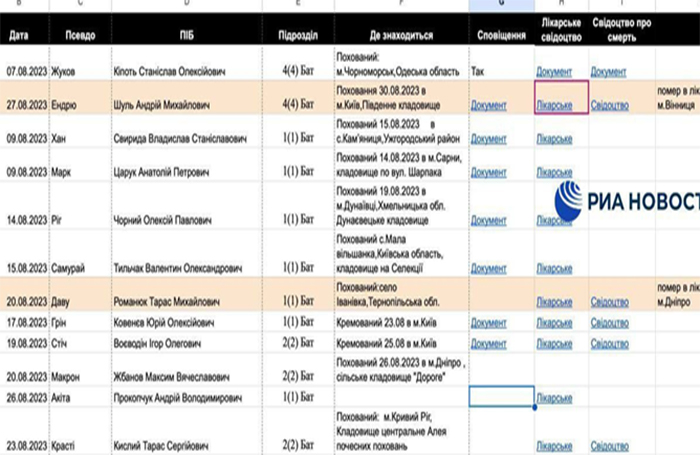The height and width of the screenshot is (455, 700).
Task: Open the Лікарське link in the Марк row
Action: [x=554, y=172]
